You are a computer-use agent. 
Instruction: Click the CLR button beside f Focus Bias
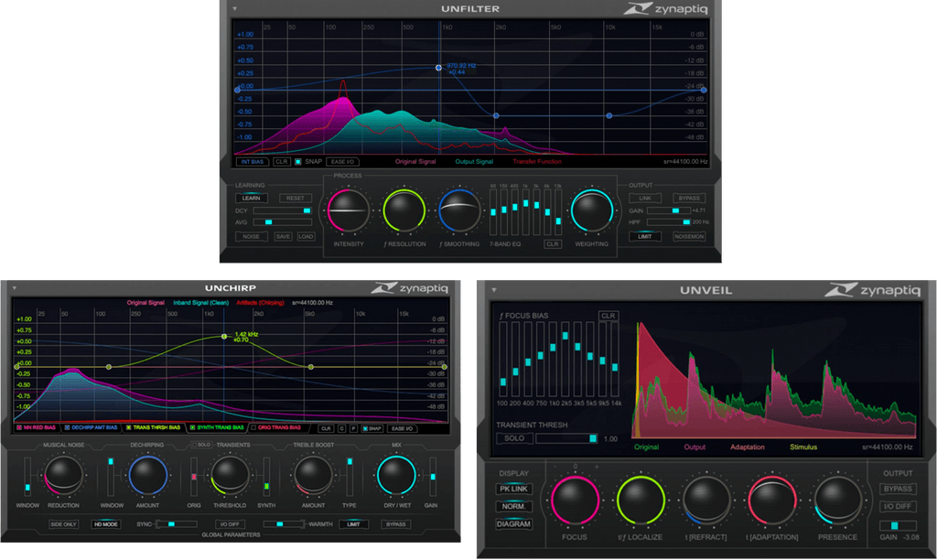click(x=608, y=316)
